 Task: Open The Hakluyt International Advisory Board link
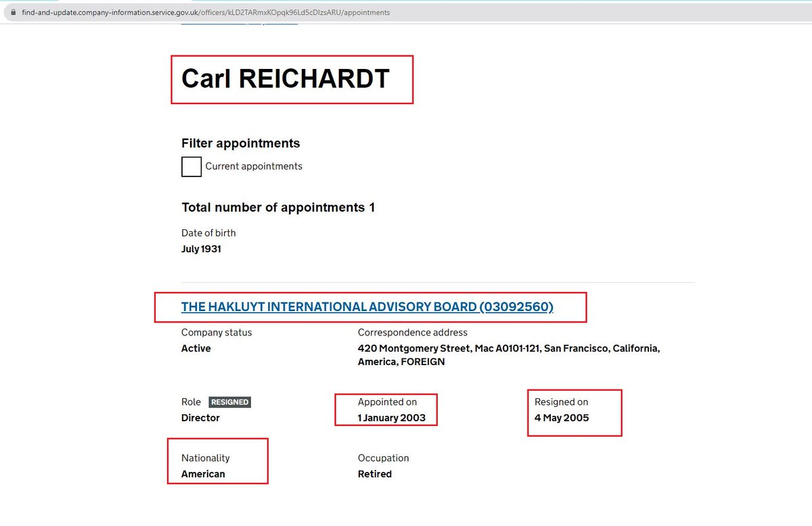point(367,307)
